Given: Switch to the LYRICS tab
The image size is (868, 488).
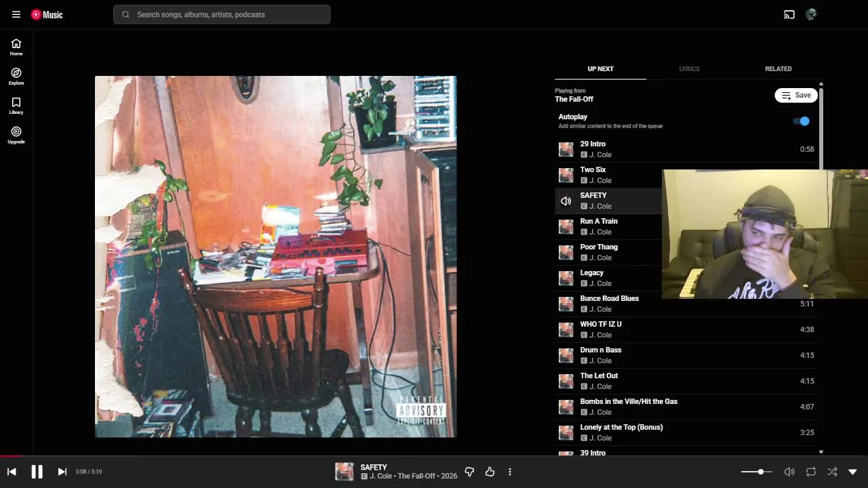Looking at the screenshot, I should point(689,68).
